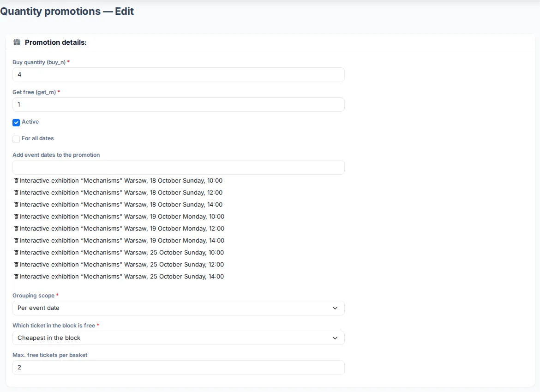Viewport: 540px width, 392px height.
Task: Remove the 25 October Sunday 10:00 date
Action: [x=16, y=253]
